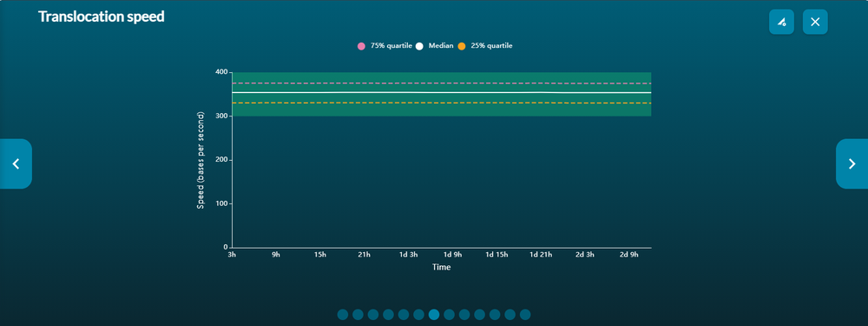Click the dashed pink 75% quartile line
Viewport: 868px width, 326px height.
(x=441, y=83)
